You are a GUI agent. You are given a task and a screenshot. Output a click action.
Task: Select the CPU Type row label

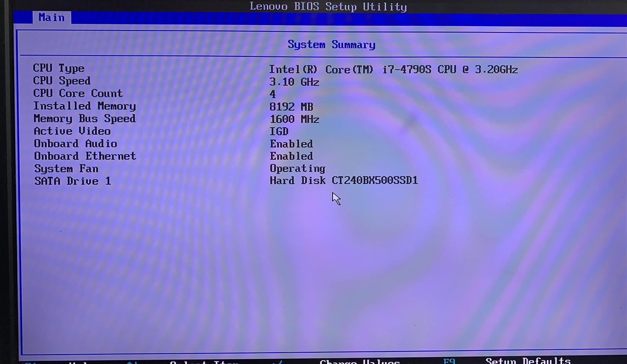[x=58, y=68]
